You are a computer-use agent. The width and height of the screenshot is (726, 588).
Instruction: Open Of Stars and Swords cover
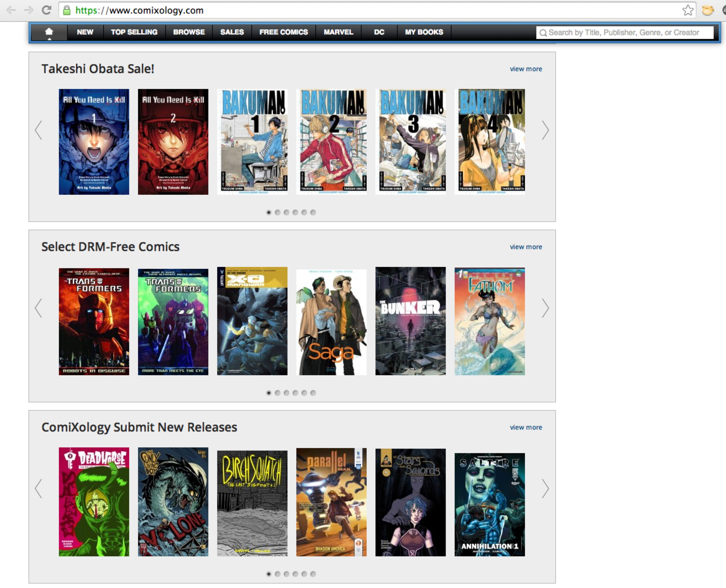tap(411, 502)
